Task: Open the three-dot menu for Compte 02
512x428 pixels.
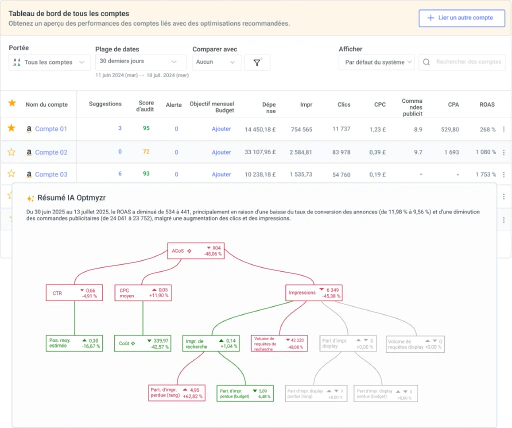Action: pos(504,152)
